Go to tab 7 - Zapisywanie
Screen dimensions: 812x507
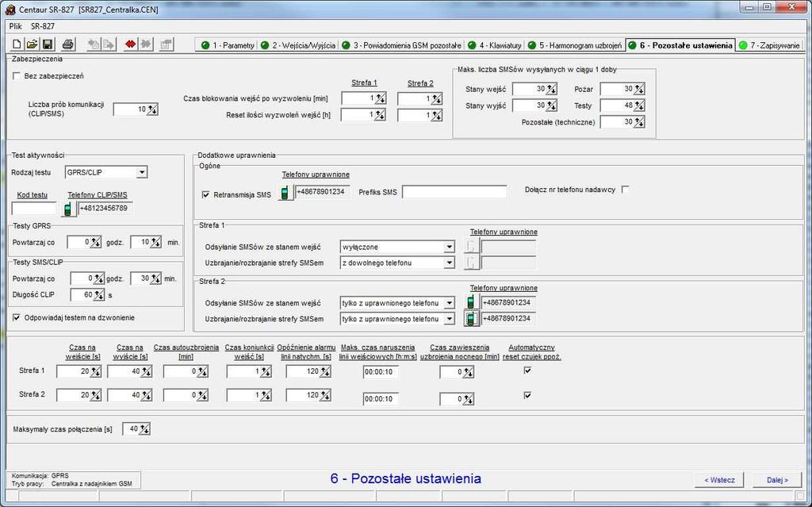770,45
